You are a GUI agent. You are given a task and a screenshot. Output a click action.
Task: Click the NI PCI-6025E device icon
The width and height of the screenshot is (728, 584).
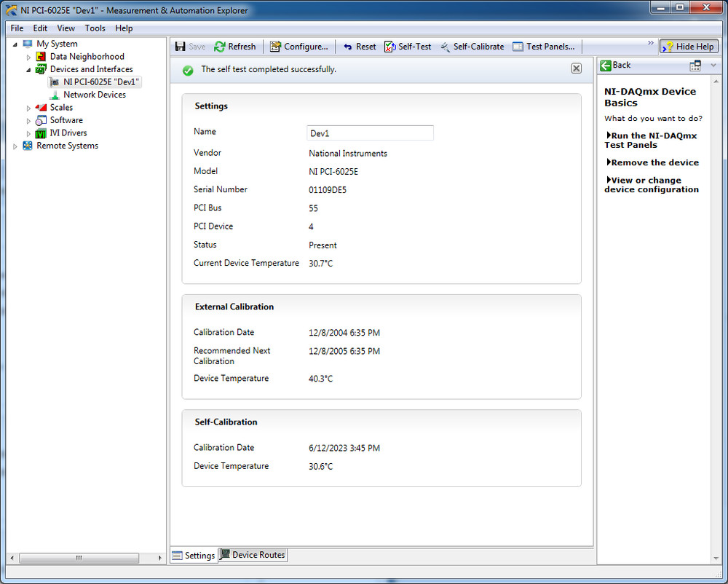55,82
